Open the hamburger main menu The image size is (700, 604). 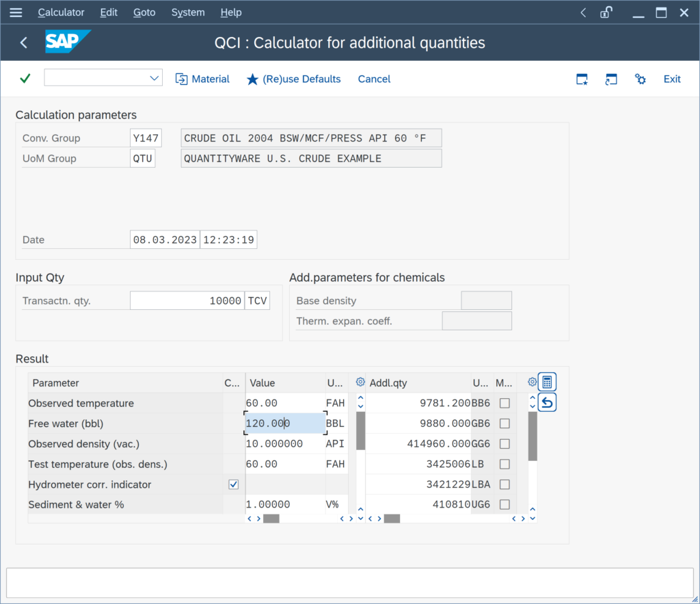(x=16, y=12)
